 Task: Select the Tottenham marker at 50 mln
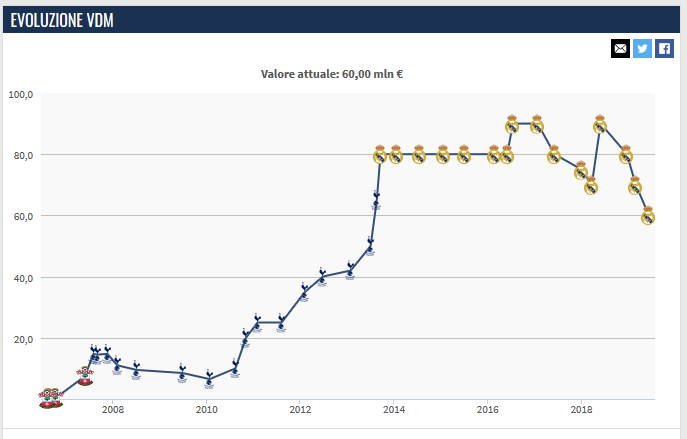pyautogui.click(x=370, y=245)
